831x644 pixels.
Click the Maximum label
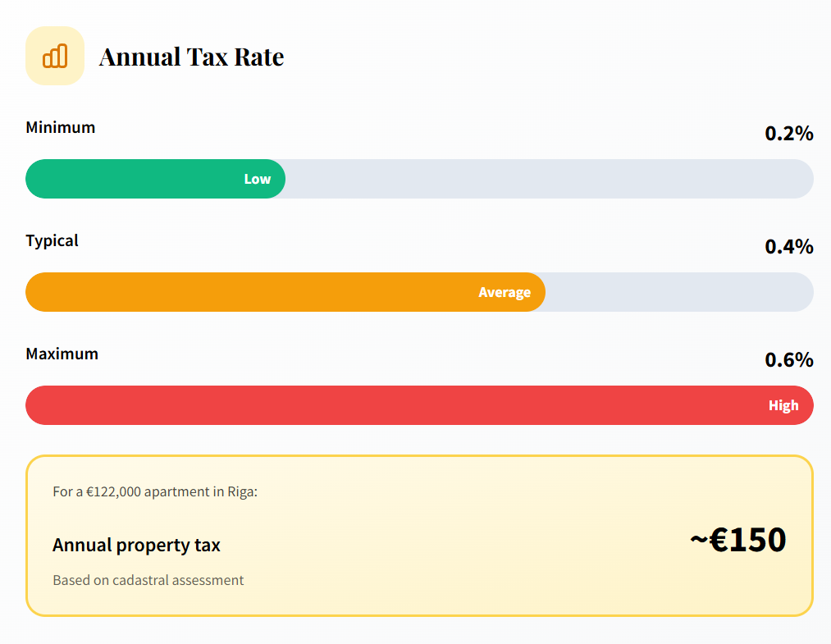[x=62, y=354]
